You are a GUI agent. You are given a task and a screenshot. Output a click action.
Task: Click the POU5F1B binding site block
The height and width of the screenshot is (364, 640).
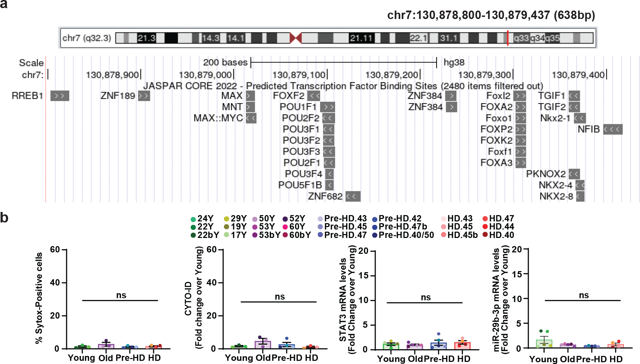[x=329, y=185]
